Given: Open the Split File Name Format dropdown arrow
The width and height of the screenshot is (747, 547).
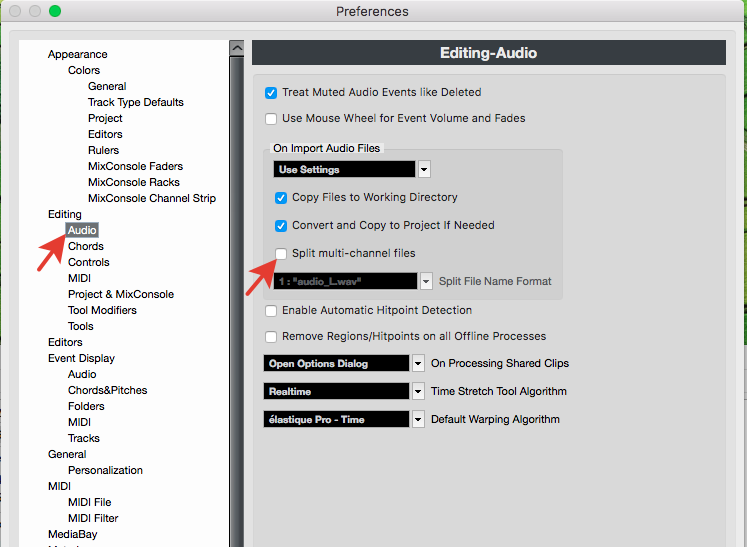Looking at the screenshot, I should coord(426,281).
